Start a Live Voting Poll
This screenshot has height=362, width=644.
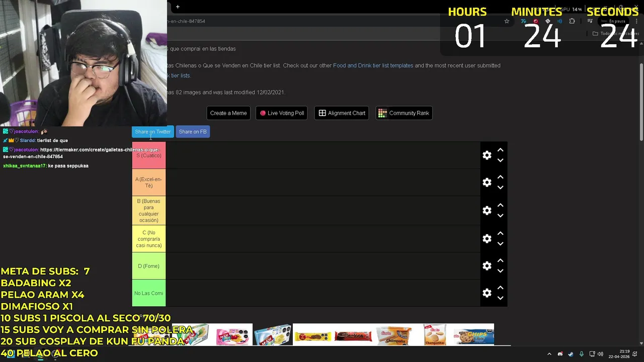coord(282,113)
